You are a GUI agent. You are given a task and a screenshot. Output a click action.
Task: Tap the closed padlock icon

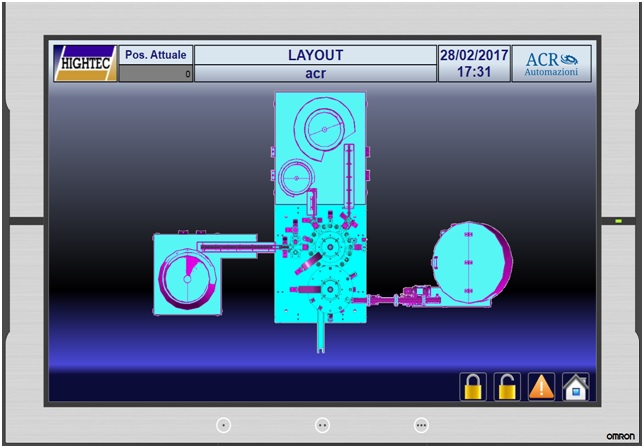tap(473, 386)
